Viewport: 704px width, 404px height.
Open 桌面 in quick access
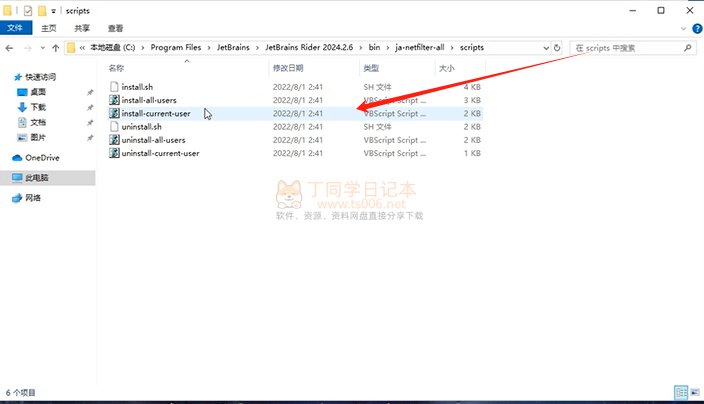38,92
